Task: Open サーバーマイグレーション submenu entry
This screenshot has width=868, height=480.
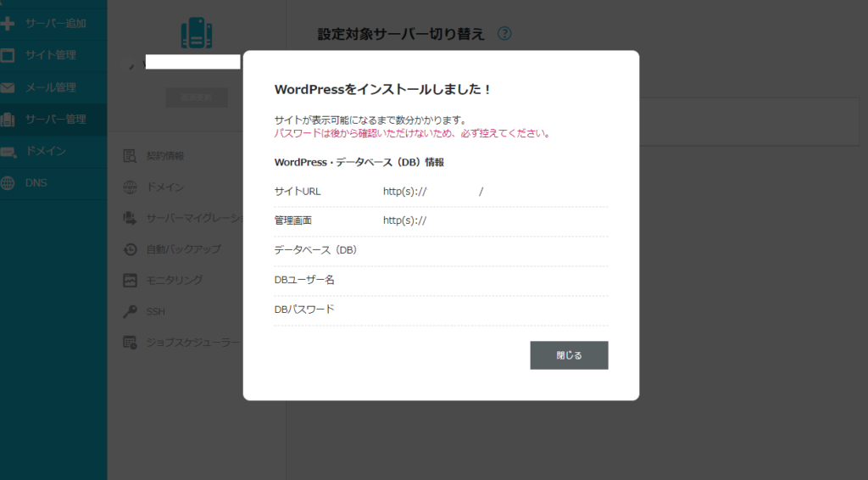Action: click(194, 218)
